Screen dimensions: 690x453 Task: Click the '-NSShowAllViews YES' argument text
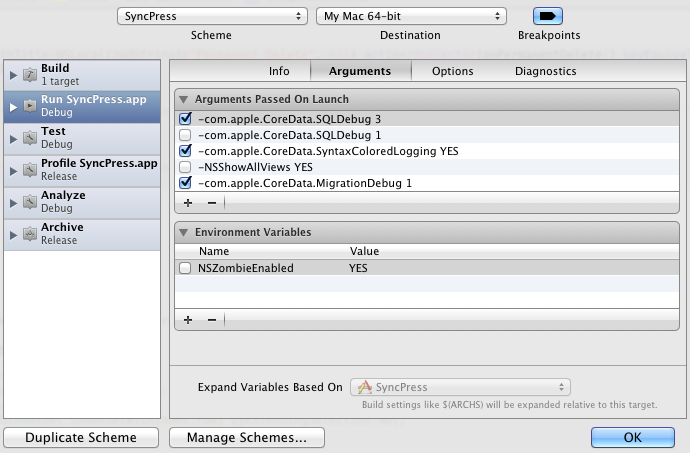click(255, 167)
